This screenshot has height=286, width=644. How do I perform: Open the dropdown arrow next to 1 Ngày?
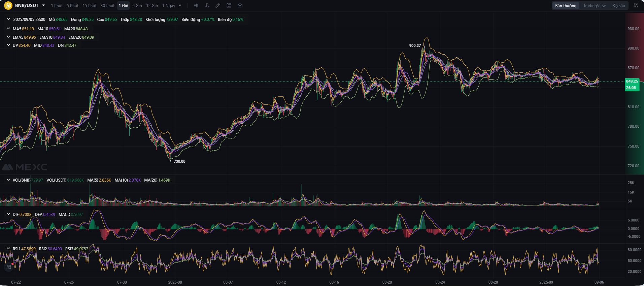[x=180, y=6]
